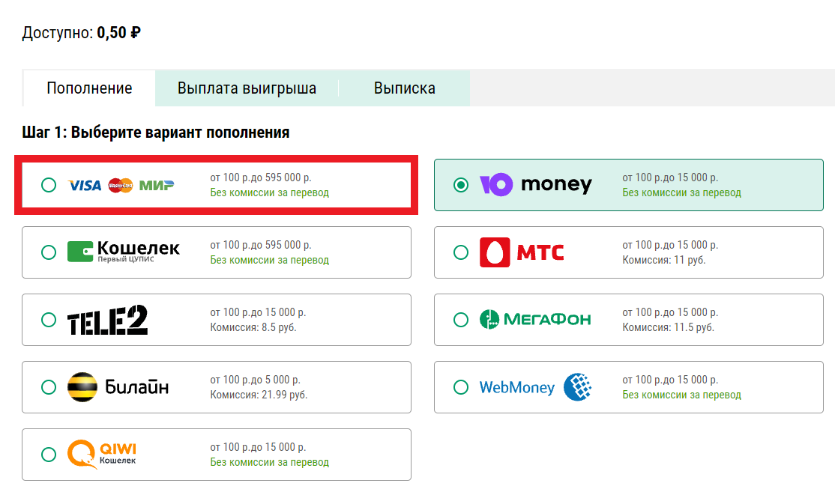Screen dimensions: 835x504
Task: Click the VISA logo
Action: pyautogui.click(x=85, y=185)
